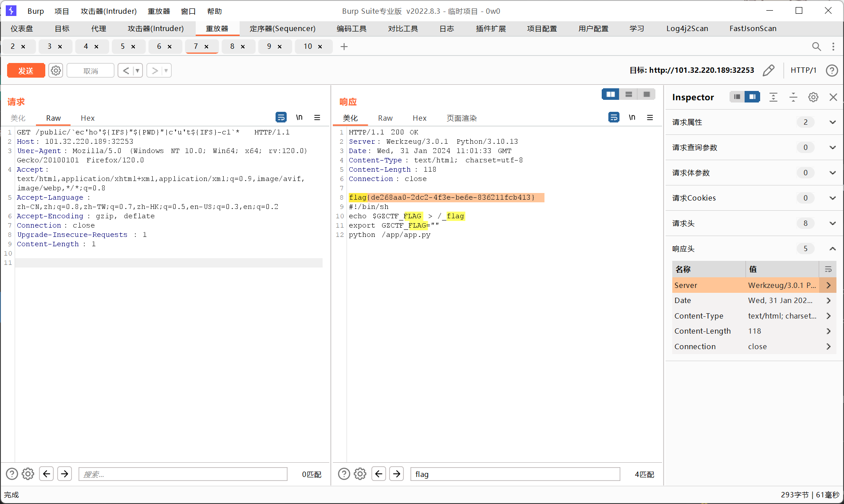Open the tab bar three-dot menu
This screenshot has height=504, width=844.
pyautogui.click(x=833, y=47)
